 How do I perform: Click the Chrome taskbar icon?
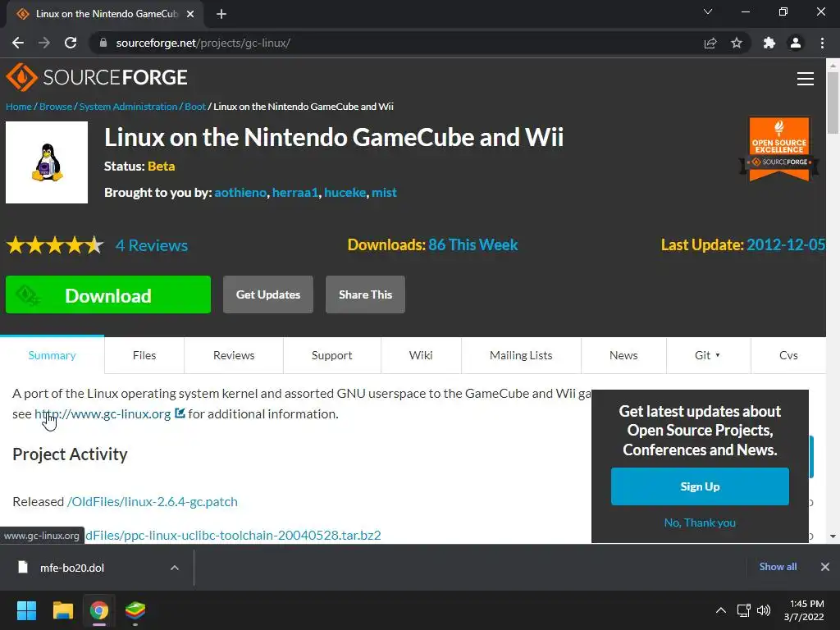(99, 610)
